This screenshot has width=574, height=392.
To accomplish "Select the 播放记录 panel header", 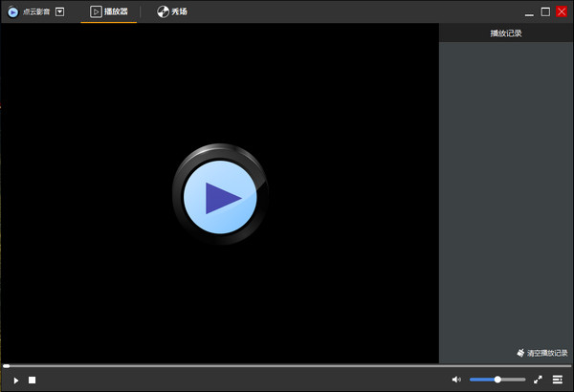I will [x=506, y=33].
